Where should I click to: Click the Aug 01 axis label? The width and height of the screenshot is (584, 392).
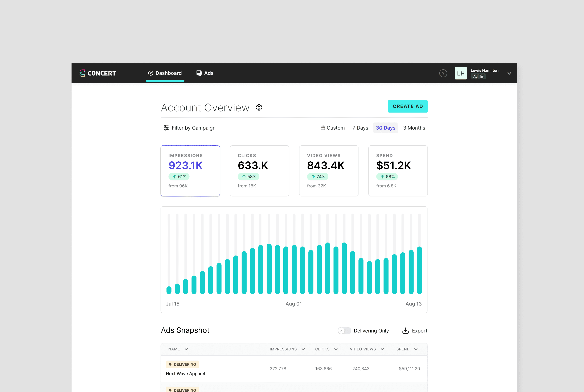(294, 304)
